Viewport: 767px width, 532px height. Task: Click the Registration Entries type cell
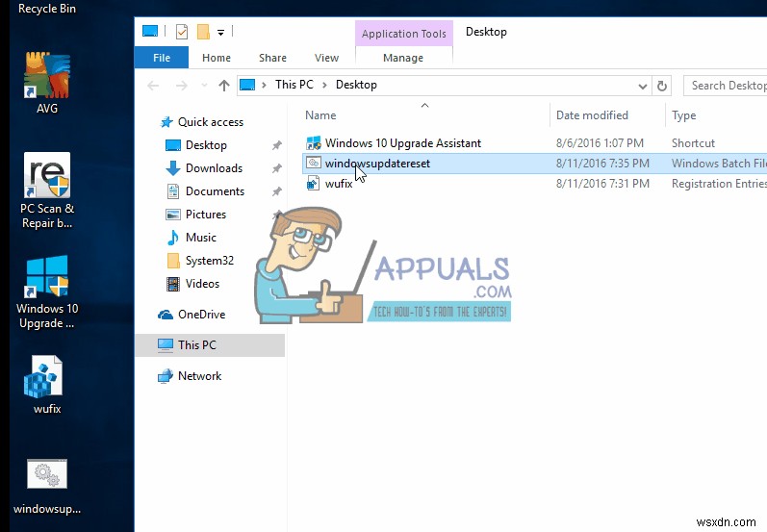719,184
